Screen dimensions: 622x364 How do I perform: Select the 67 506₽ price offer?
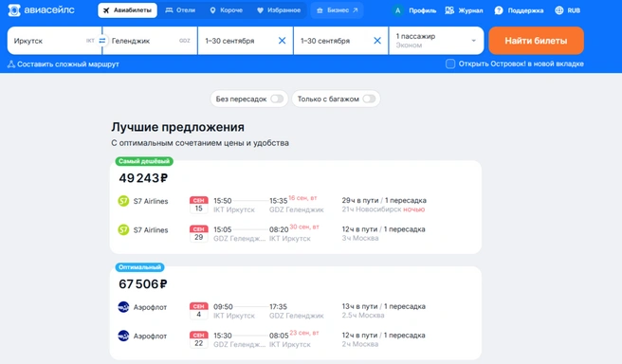point(143,284)
